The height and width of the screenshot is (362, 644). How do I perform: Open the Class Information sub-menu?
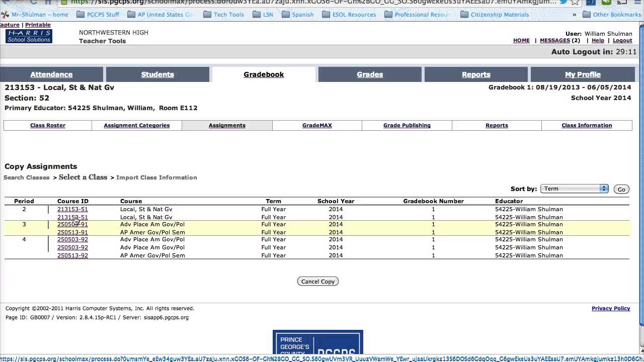click(x=587, y=125)
